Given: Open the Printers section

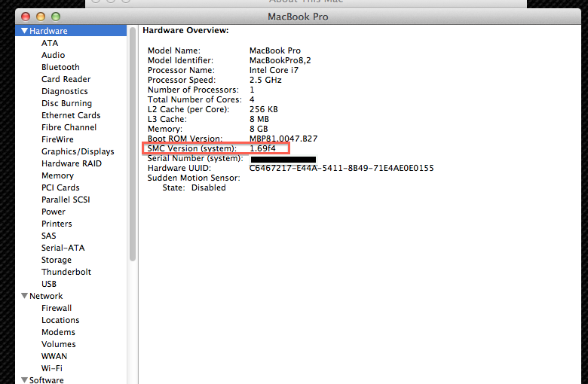Looking at the screenshot, I should point(57,224).
